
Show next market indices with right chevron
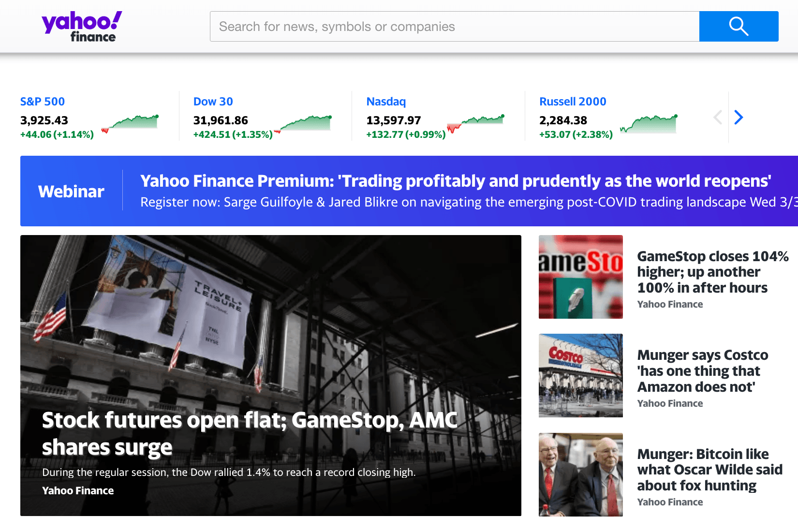[x=739, y=117]
